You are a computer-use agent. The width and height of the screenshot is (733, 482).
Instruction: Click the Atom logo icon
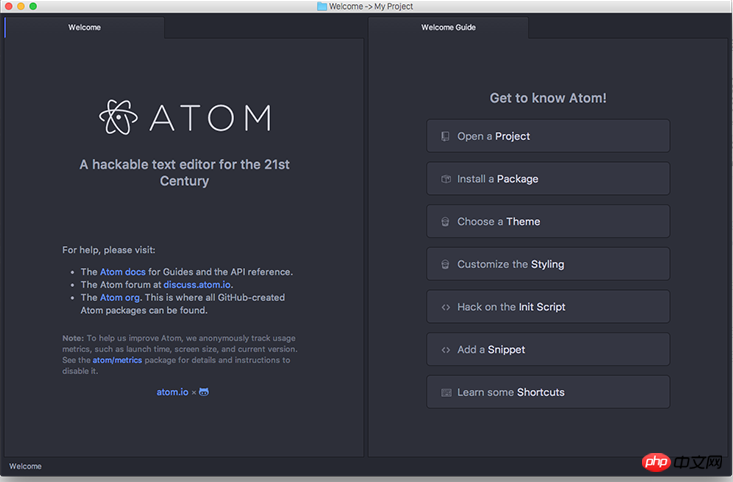(x=118, y=117)
